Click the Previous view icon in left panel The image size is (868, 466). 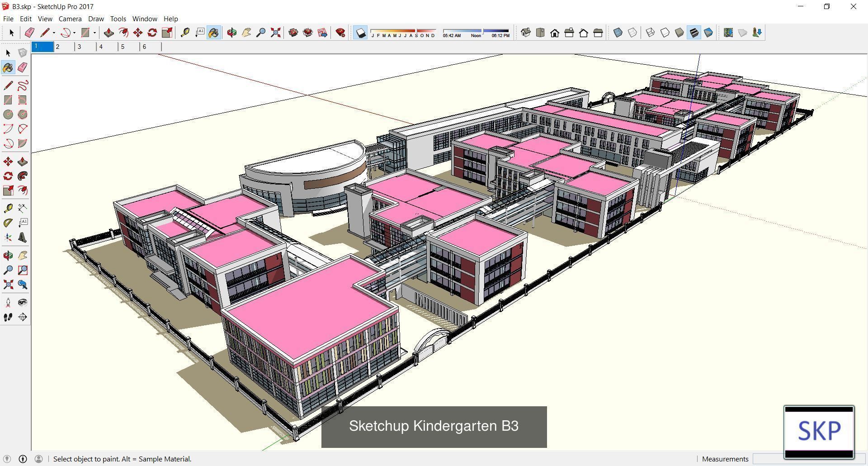pos(23,285)
